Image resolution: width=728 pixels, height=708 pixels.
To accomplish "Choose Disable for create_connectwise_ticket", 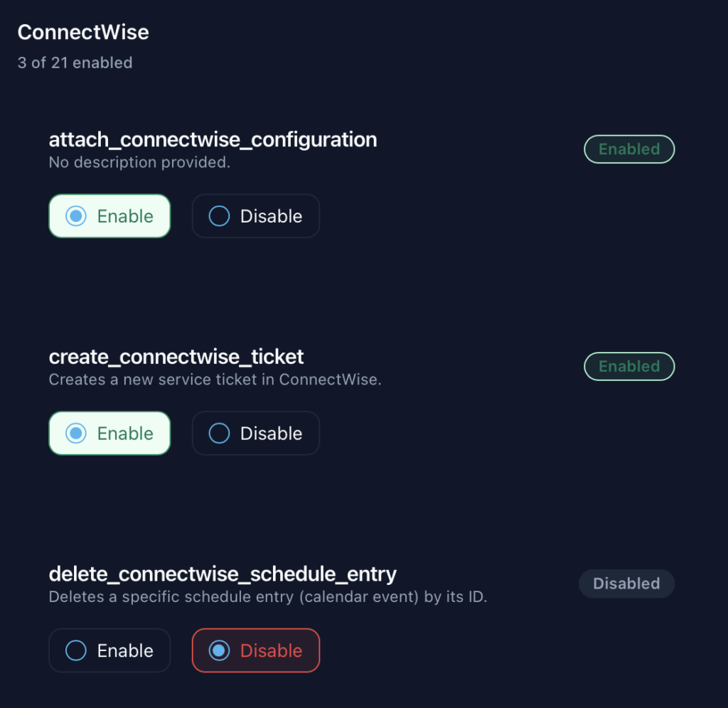I will (x=256, y=434).
